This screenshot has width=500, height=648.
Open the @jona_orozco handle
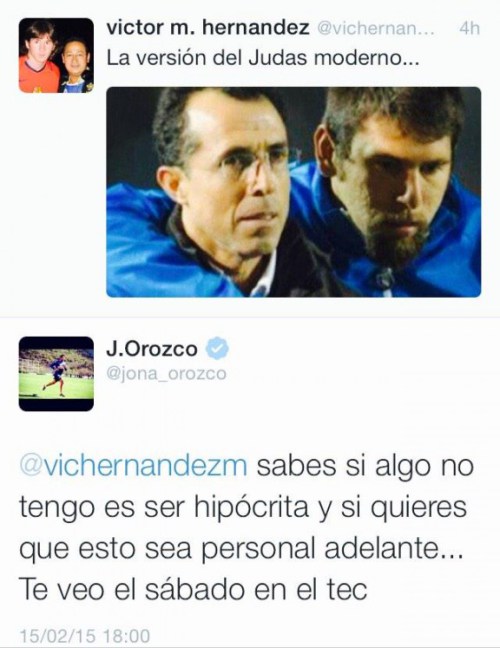point(167,373)
